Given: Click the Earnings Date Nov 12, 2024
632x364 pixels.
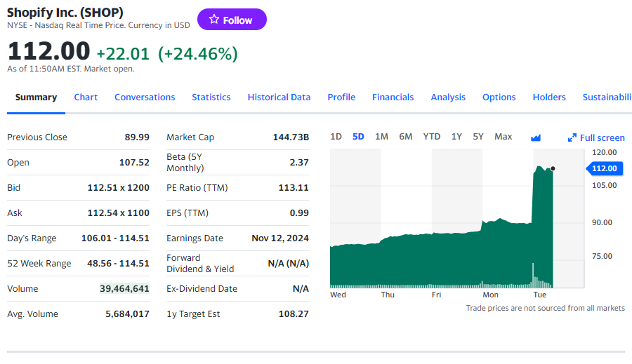Looking at the screenshot, I should click(x=280, y=238).
